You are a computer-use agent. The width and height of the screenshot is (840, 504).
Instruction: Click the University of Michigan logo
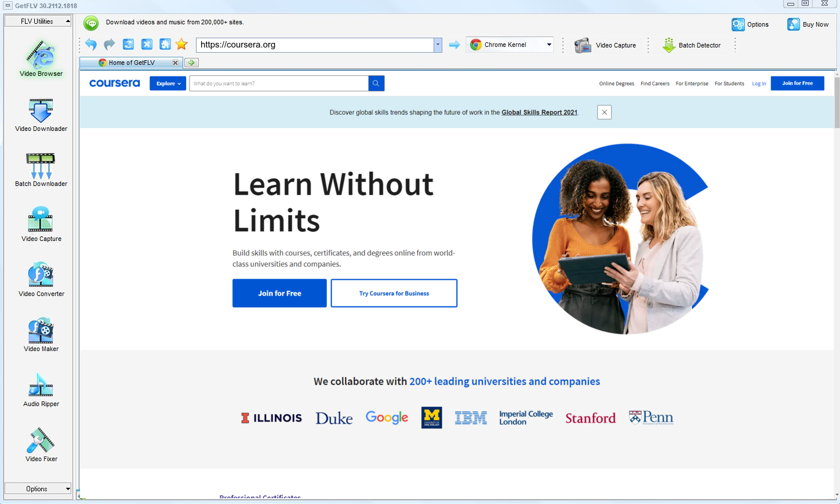coord(431,418)
